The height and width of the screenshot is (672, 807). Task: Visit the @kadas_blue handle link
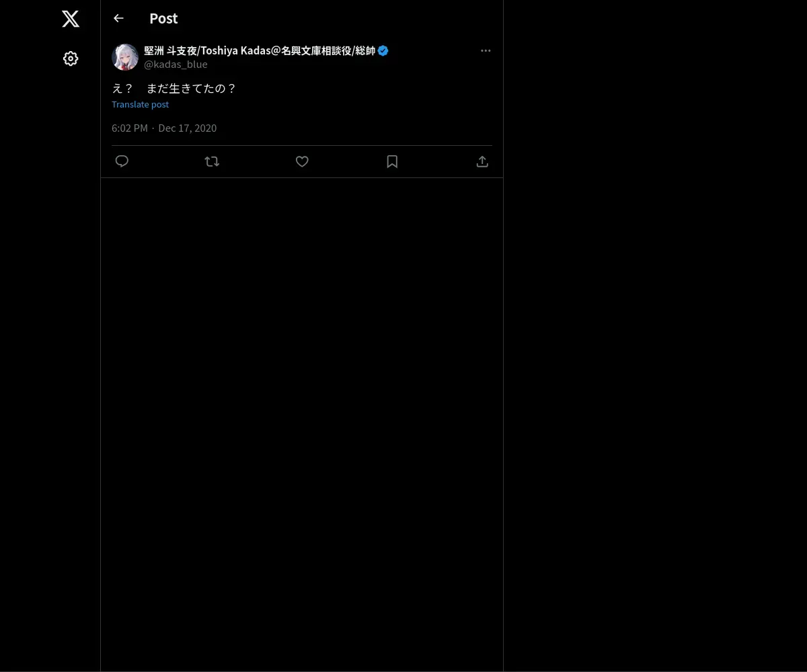click(176, 65)
